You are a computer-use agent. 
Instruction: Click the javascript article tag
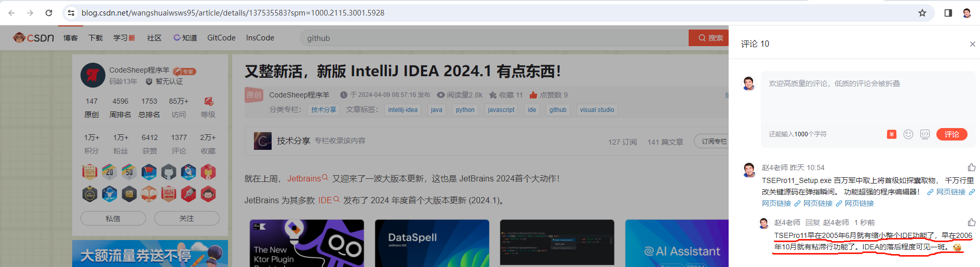(501, 110)
